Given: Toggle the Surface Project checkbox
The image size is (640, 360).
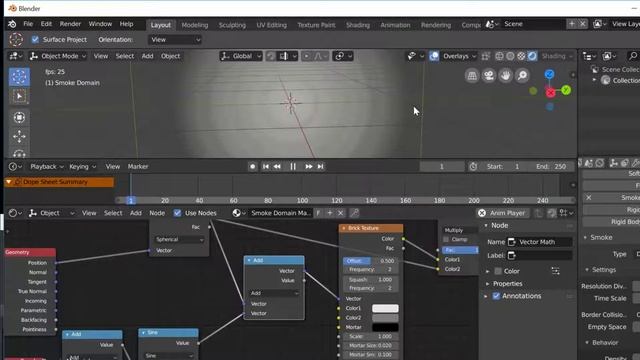Looking at the screenshot, I should 35,40.
